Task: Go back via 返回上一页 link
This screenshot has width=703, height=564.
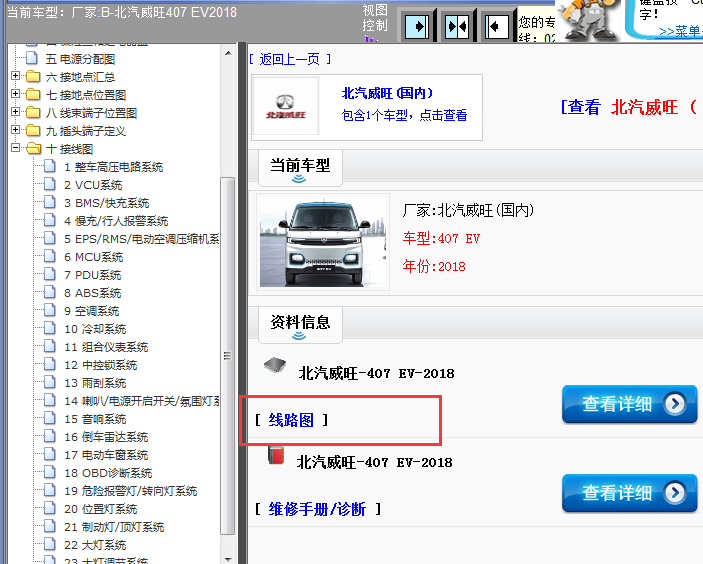Action: 290,59
